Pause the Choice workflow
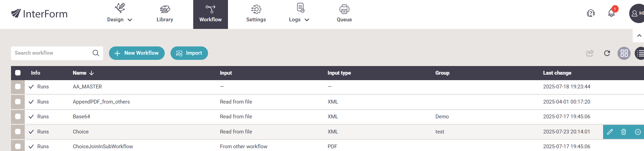The height and width of the screenshot is (151, 644). point(638,132)
